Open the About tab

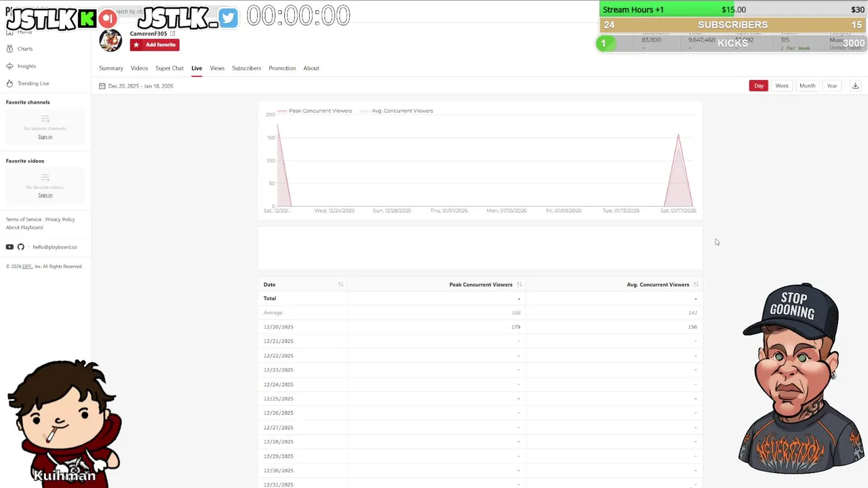tap(311, 68)
